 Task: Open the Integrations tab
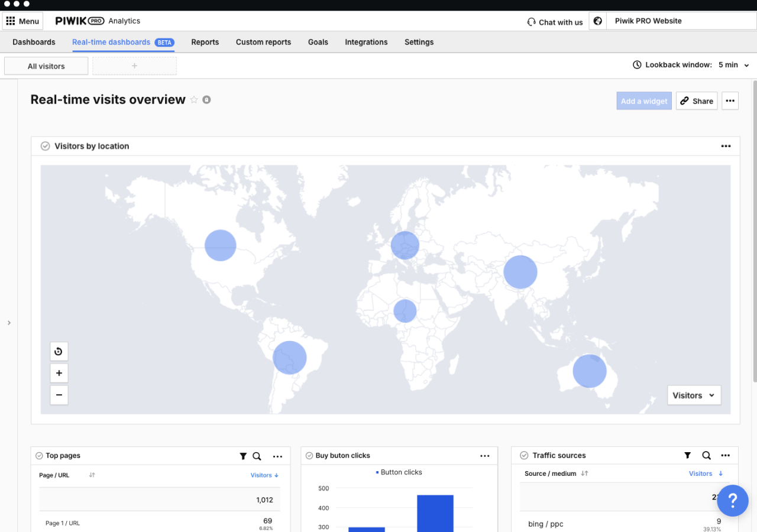(x=366, y=43)
